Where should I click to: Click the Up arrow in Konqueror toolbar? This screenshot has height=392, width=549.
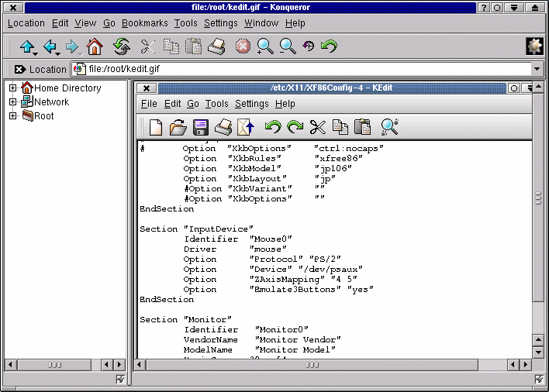(x=26, y=46)
